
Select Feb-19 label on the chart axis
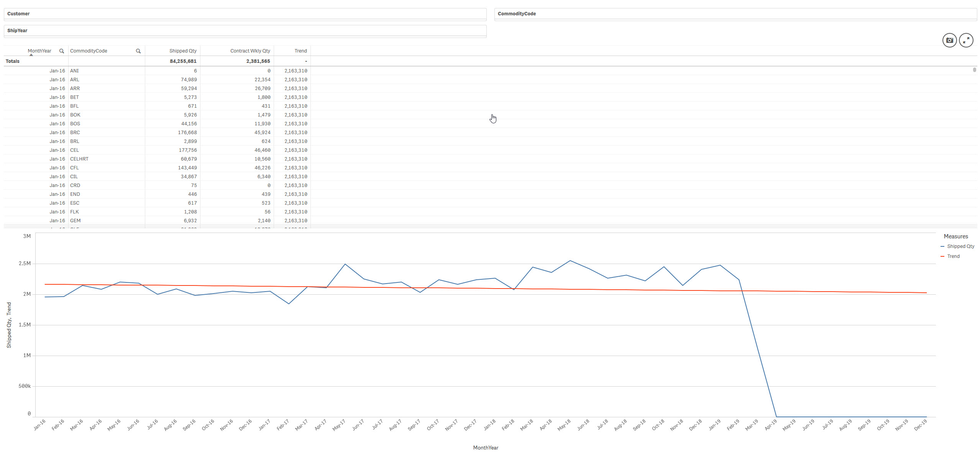pyautogui.click(x=733, y=425)
